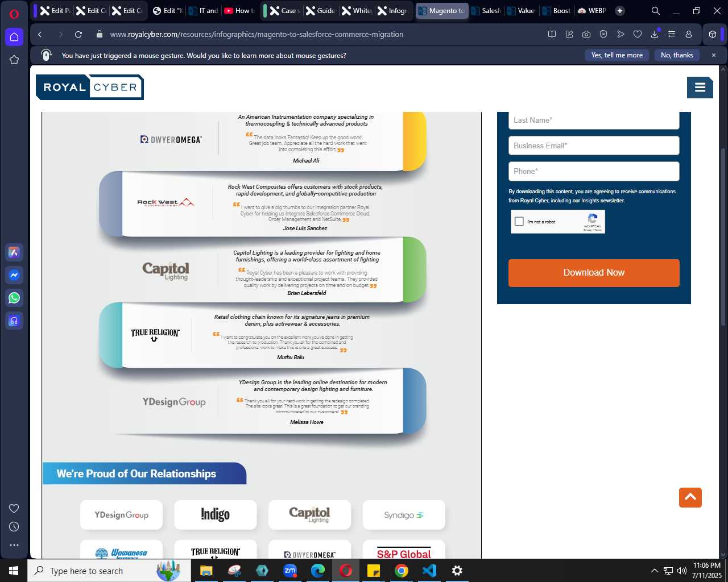
Task: Open the volume control in tray
Action: click(x=682, y=571)
